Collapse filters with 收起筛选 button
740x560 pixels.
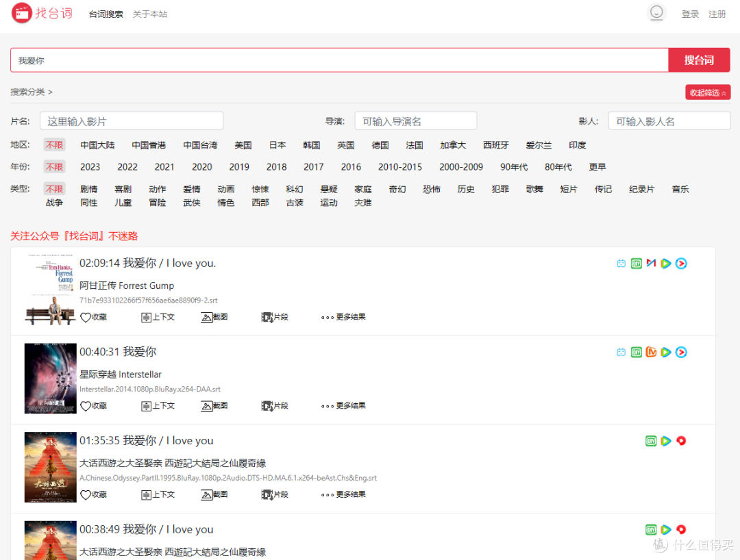(708, 92)
